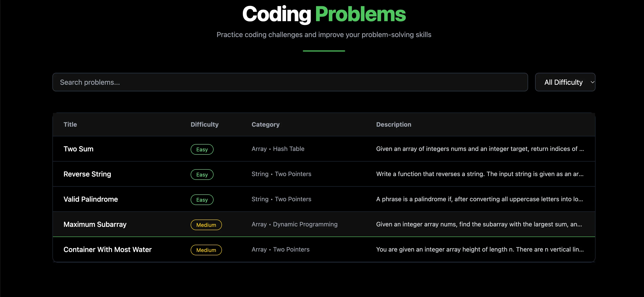Click the Easy badge for Valid Palindrome
644x297 pixels.
(x=202, y=200)
